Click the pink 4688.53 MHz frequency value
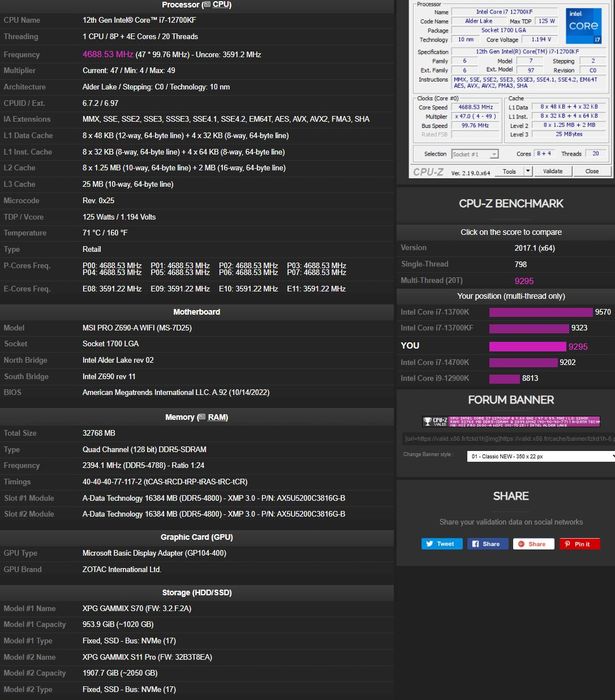615x700 pixels. tap(108, 54)
